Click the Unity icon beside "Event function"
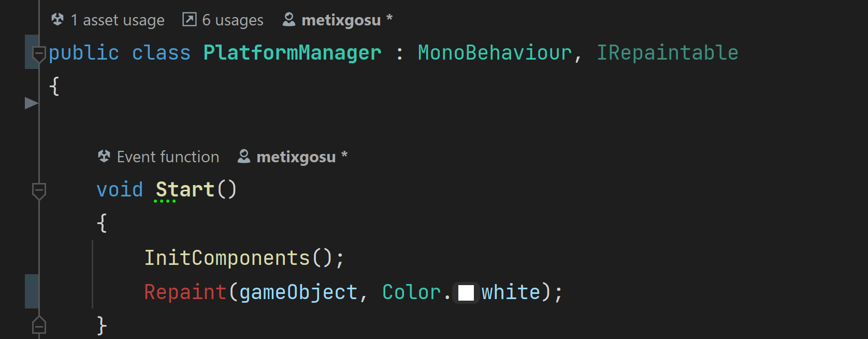868x339 pixels. [x=104, y=157]
